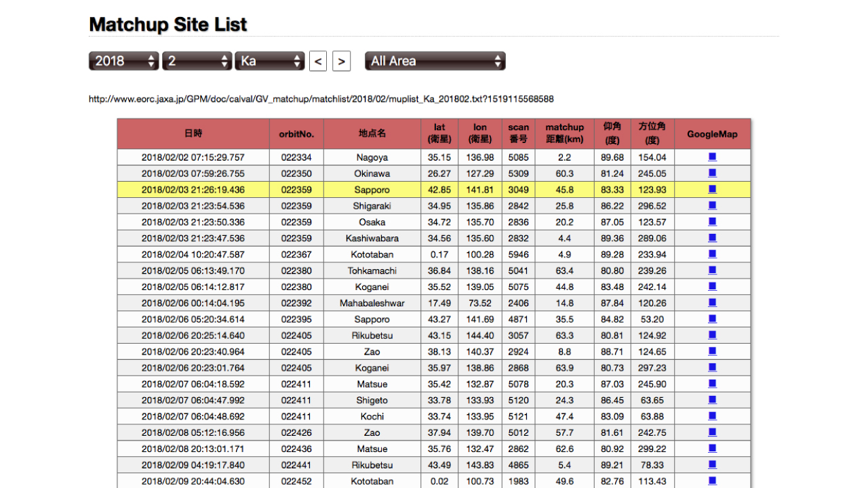Open GoogleMap icon for Kototaban 10:20:47 row

click(x=712, y=254)
